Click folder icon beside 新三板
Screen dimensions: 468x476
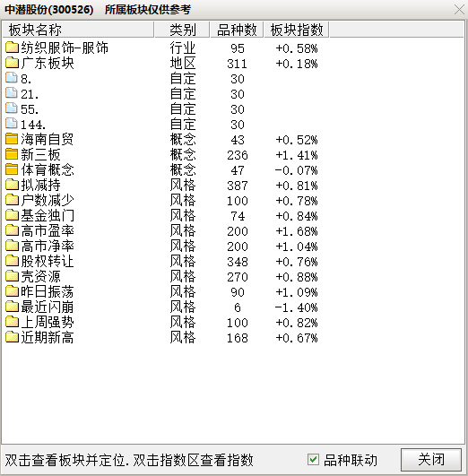12,154
